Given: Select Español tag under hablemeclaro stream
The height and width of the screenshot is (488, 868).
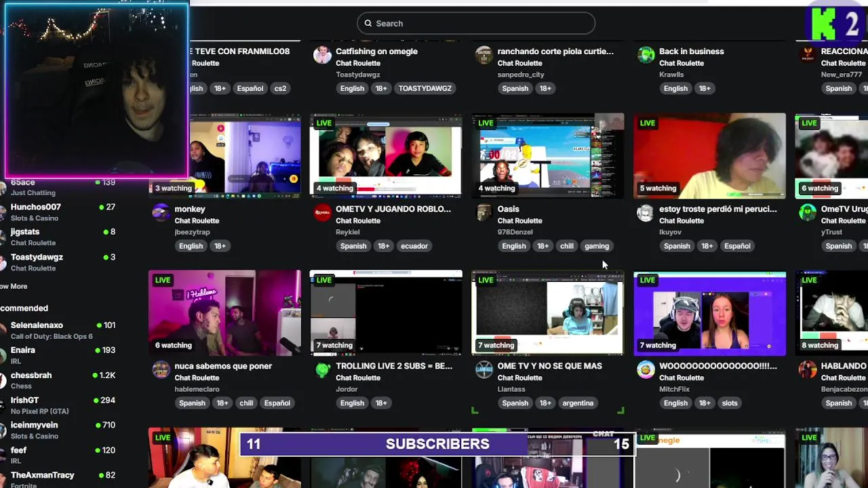Looking at the screenshot, I should point(277,403).
